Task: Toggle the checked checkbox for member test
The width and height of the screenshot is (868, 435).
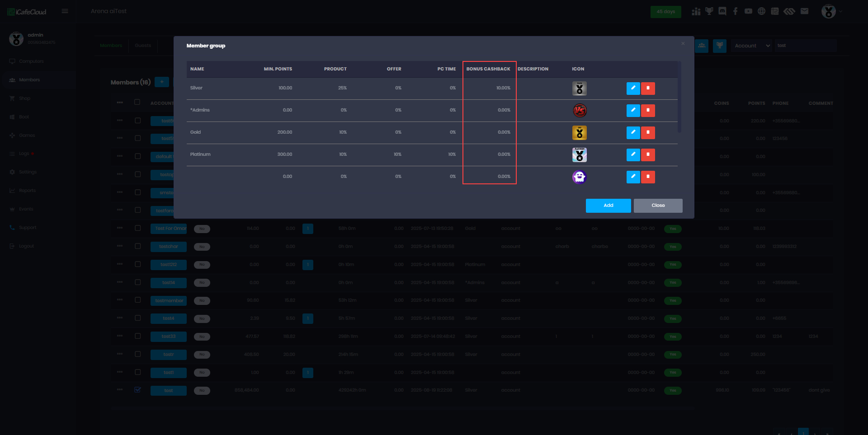Action: (138, 390)
